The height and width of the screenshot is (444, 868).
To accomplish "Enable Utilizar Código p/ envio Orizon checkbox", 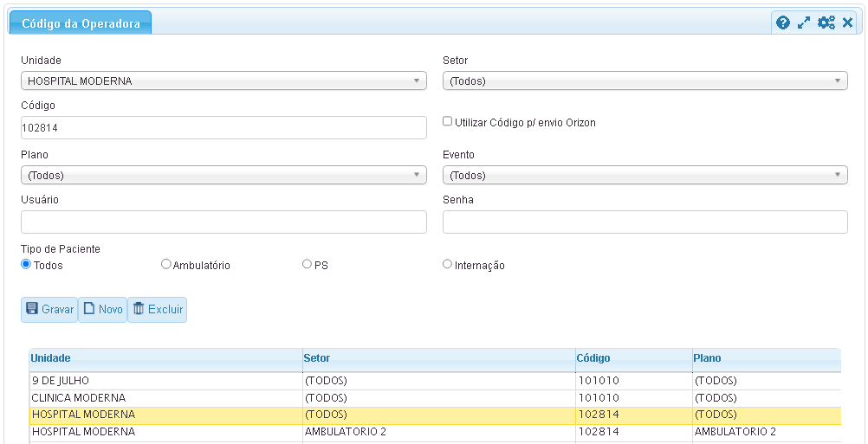I will pyautogui.click(x=448, y=122).
